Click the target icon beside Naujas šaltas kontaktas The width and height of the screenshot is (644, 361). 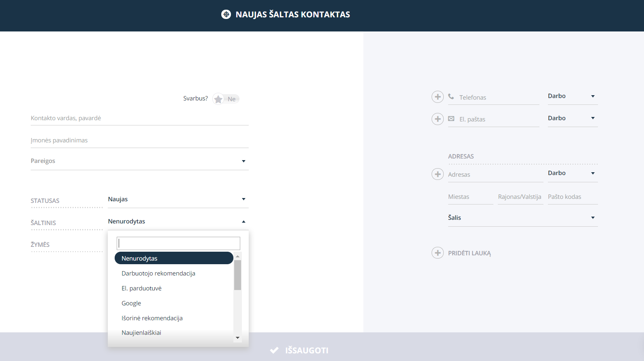pyautogui.click(x=226, y=15)
